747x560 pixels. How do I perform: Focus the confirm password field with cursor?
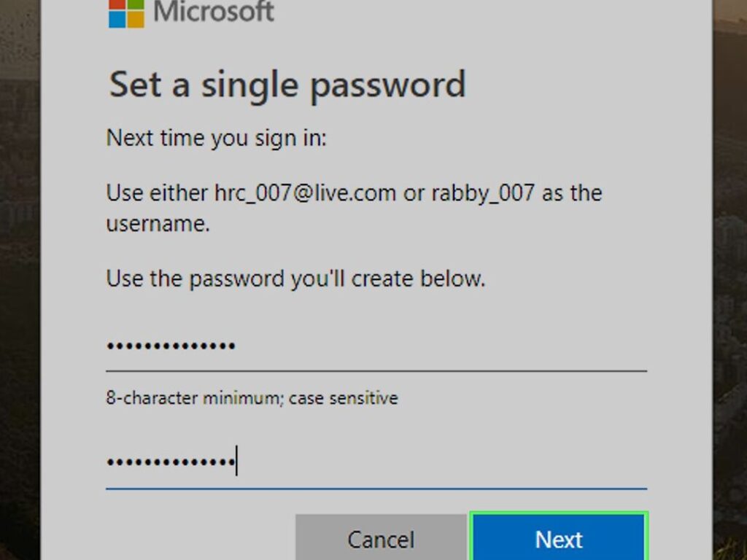tap(376, 462)
